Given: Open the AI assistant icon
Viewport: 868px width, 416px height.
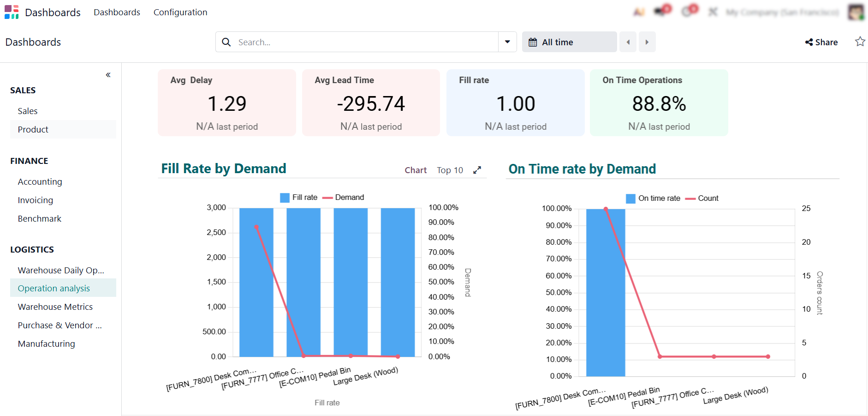Looking at the screenshot, I should click(639, 12).
